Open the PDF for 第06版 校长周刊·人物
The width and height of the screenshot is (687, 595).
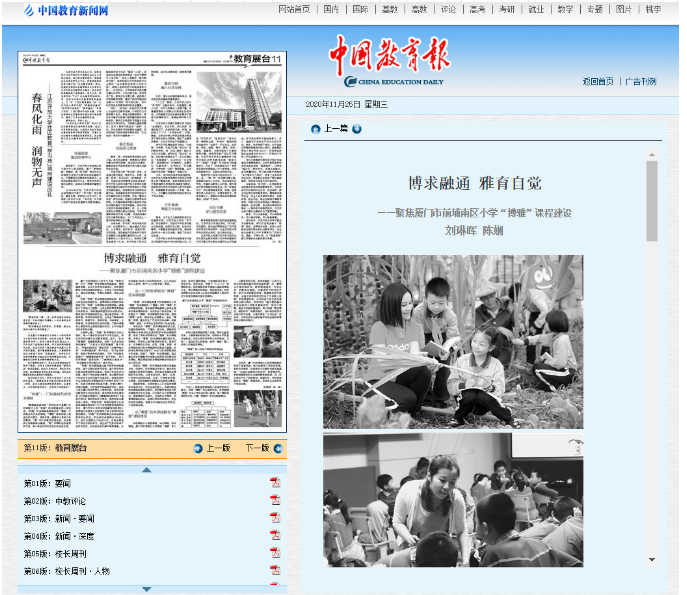tap(274, 570)
